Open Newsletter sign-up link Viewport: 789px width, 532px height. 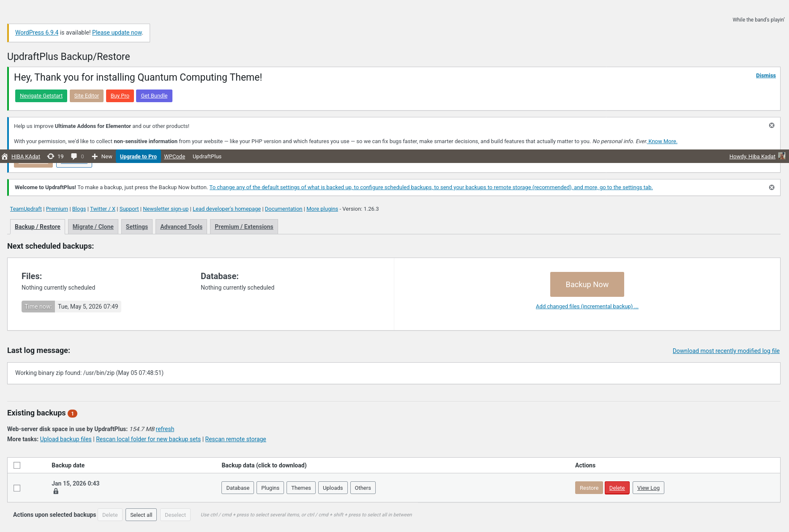click(x=166, y=209)
